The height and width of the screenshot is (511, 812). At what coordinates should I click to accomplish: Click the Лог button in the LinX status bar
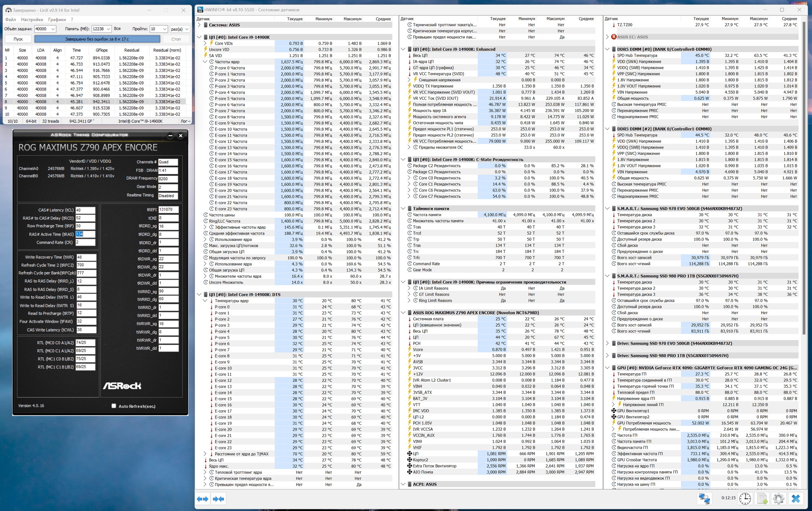coord(185,121)
